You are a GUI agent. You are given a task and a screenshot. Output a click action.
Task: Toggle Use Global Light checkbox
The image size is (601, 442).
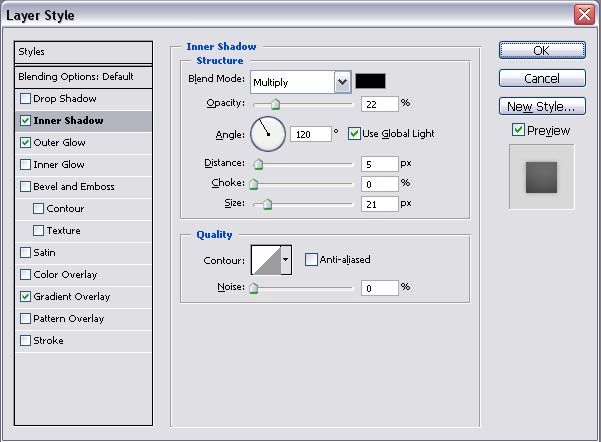tap(354, 133)
